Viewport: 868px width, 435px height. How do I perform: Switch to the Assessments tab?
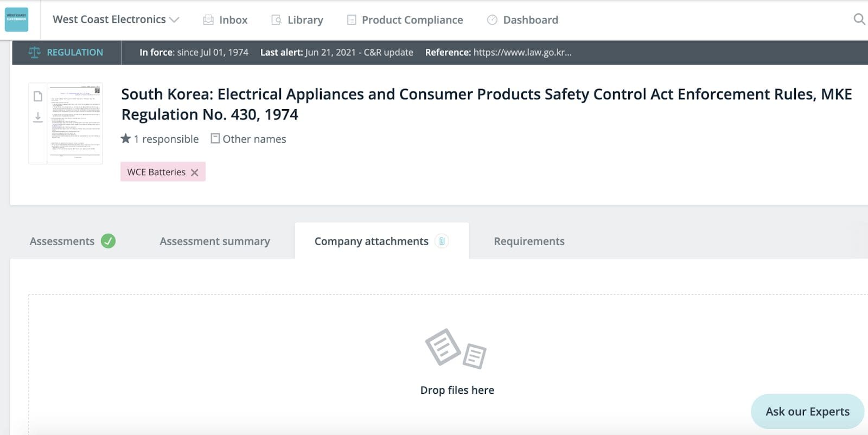(x=62, y=241)
